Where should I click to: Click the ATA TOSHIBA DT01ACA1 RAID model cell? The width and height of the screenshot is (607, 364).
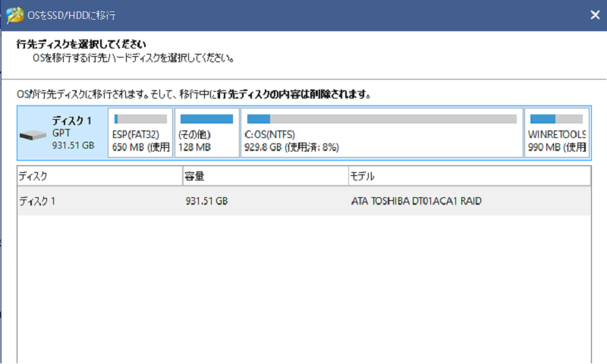416,201
